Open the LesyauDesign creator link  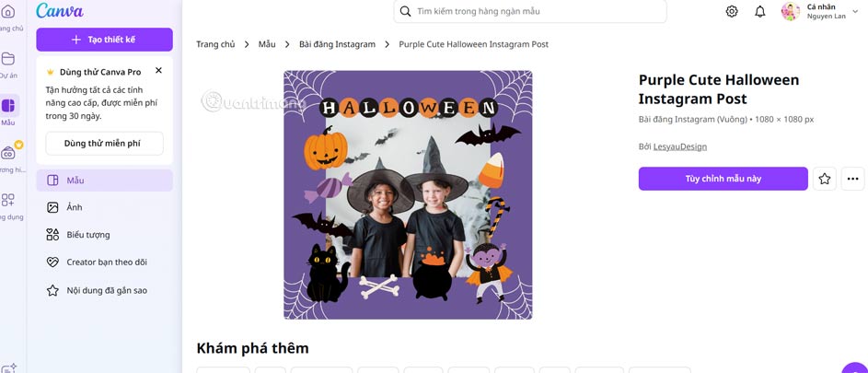point(680,146)
